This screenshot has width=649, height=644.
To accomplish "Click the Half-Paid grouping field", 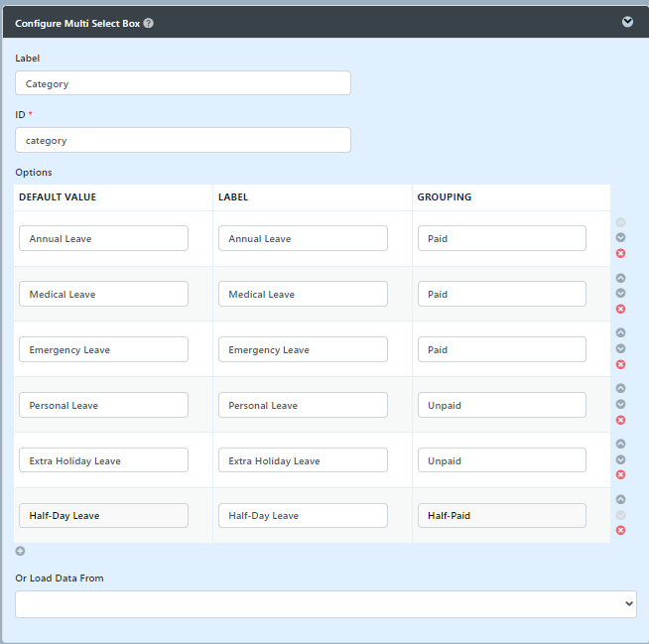I will pos(501,516).
